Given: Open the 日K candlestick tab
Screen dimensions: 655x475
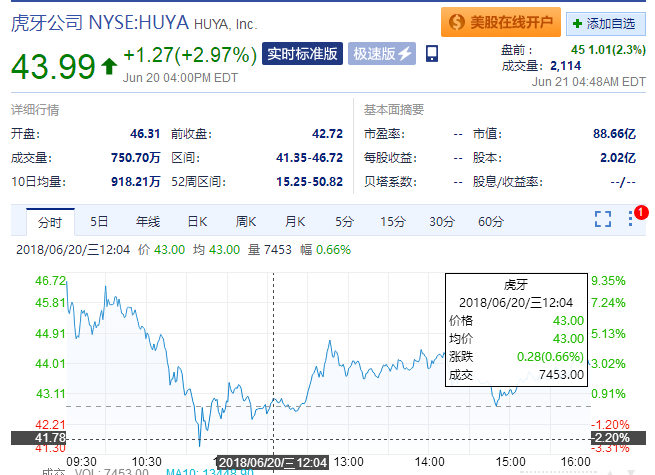Looking at the screenshot, I should [197, 221].
